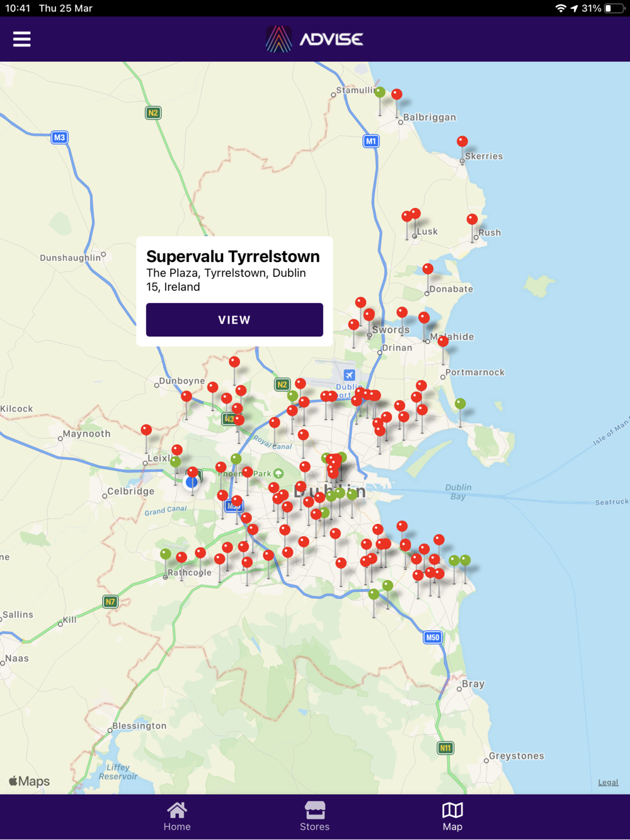Tap the ADVISE logo

(314, 39)
